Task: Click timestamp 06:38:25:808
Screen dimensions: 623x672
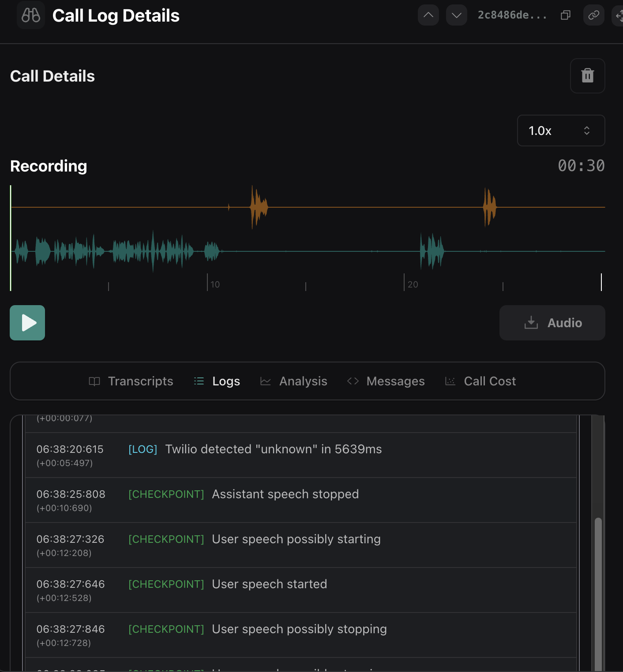Action: tap(71, 494)
